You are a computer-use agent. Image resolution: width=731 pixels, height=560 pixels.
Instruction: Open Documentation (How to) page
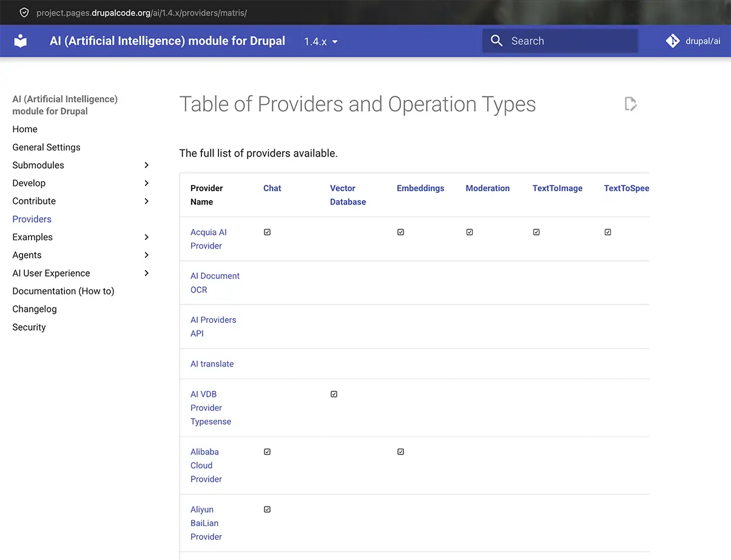tap(63, 291)
